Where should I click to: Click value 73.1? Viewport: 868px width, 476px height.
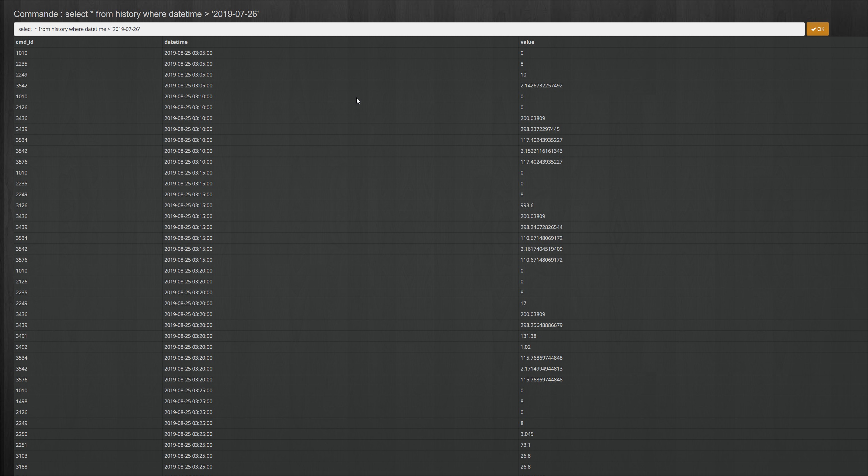click(x=525, y=445)
